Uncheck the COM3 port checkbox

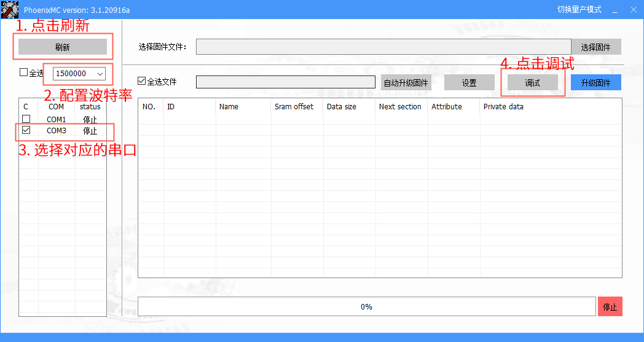26,130
